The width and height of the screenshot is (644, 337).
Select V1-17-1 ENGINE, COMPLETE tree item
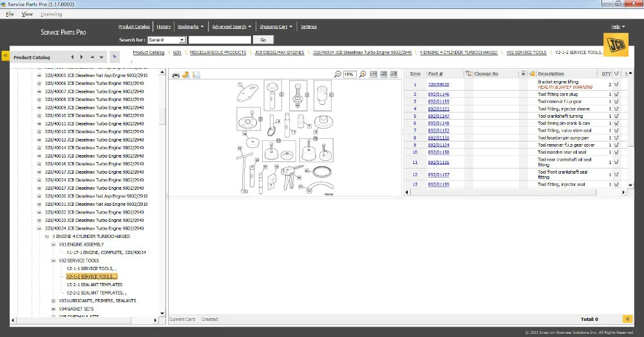[x=106, y=253]
